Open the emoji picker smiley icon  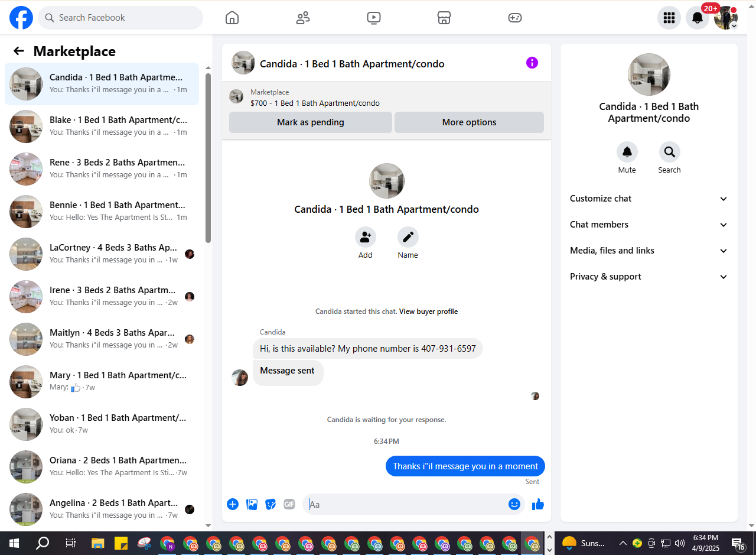514,504
